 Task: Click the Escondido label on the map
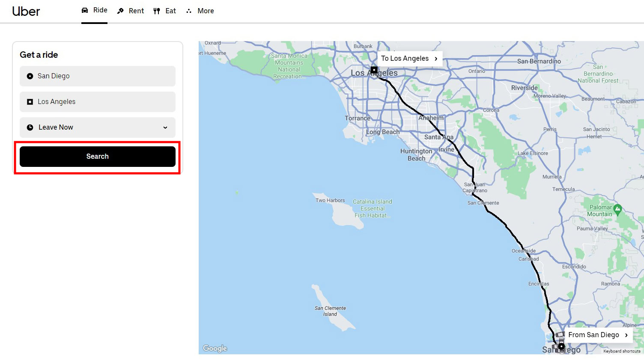(x=574, y=267)
